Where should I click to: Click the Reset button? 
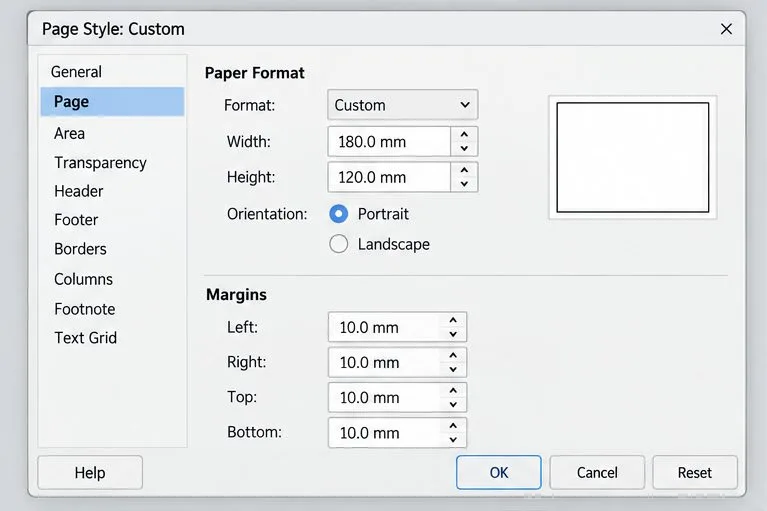(695, 473)
